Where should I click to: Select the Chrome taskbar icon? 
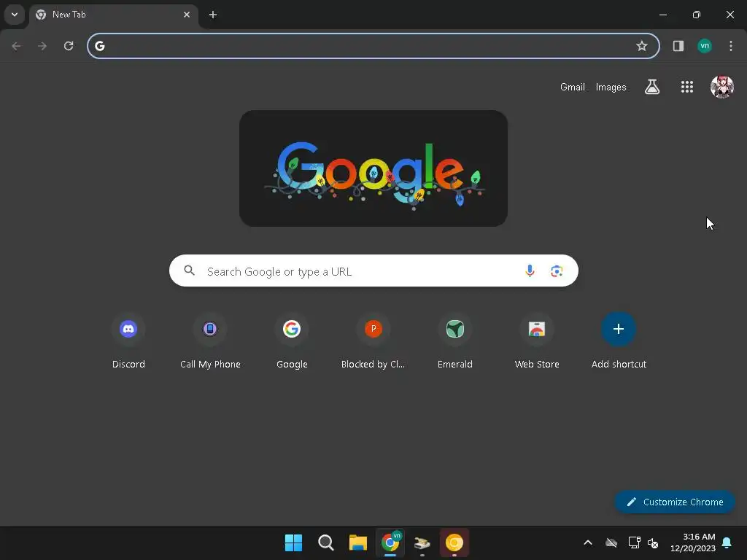click(390, 542)
